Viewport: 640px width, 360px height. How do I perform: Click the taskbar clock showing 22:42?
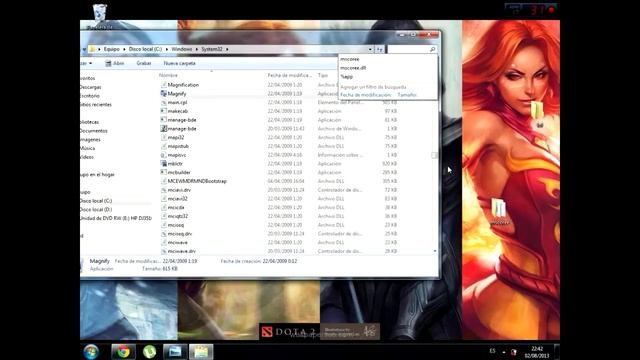coord(537,352)
